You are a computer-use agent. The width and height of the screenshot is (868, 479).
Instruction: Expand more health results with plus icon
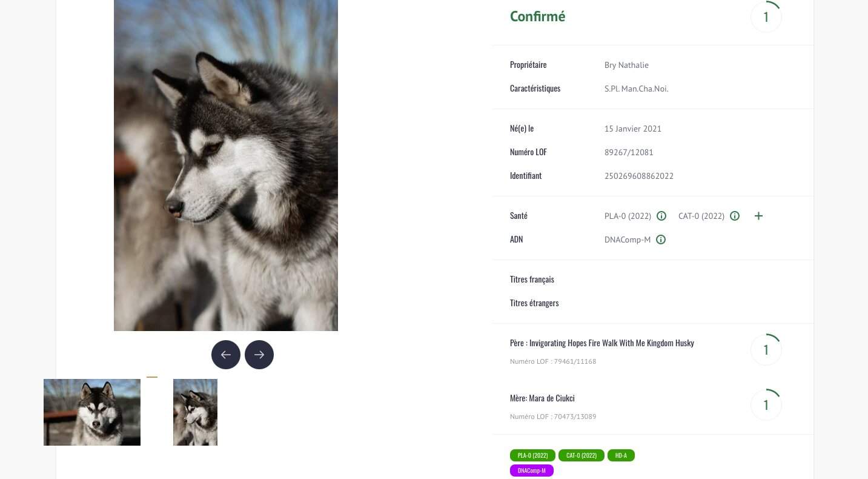coord(758,216)
